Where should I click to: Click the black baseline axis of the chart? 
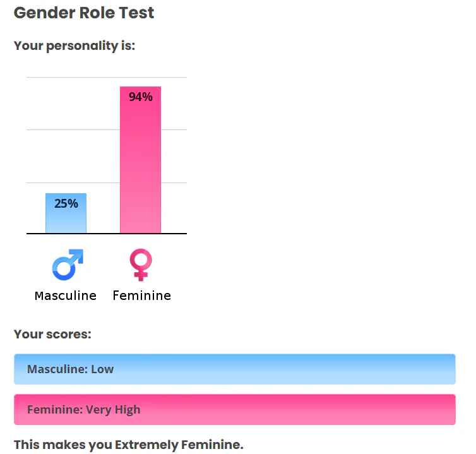(106, 234)
